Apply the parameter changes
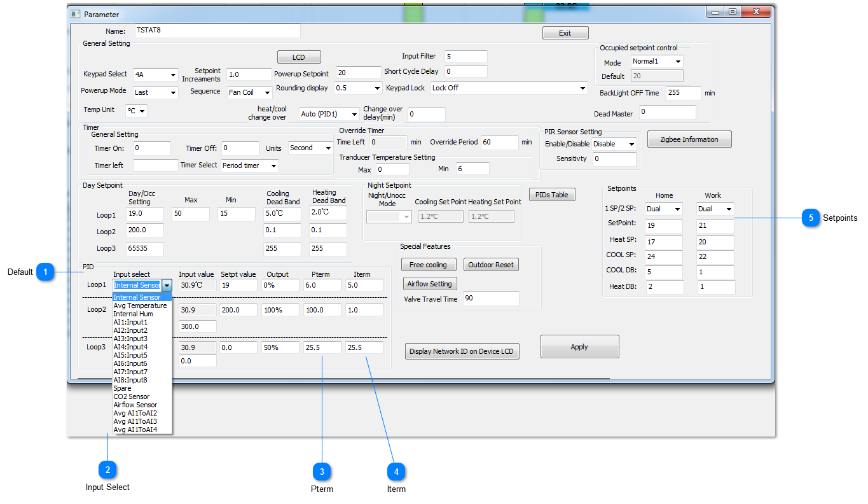868x504 pixels. (x=579, y=347)
